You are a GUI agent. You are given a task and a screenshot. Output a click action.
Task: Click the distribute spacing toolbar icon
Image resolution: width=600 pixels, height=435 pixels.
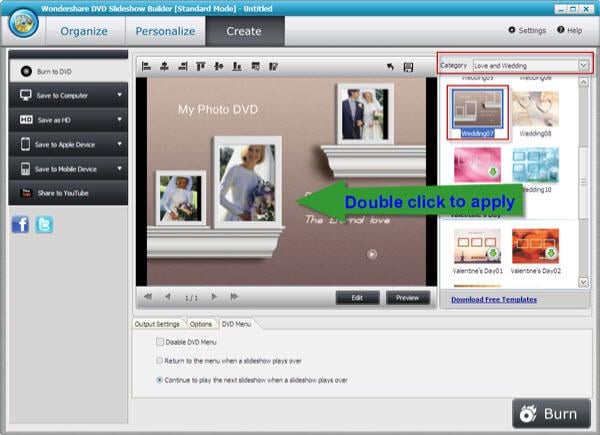pos(255,67)
